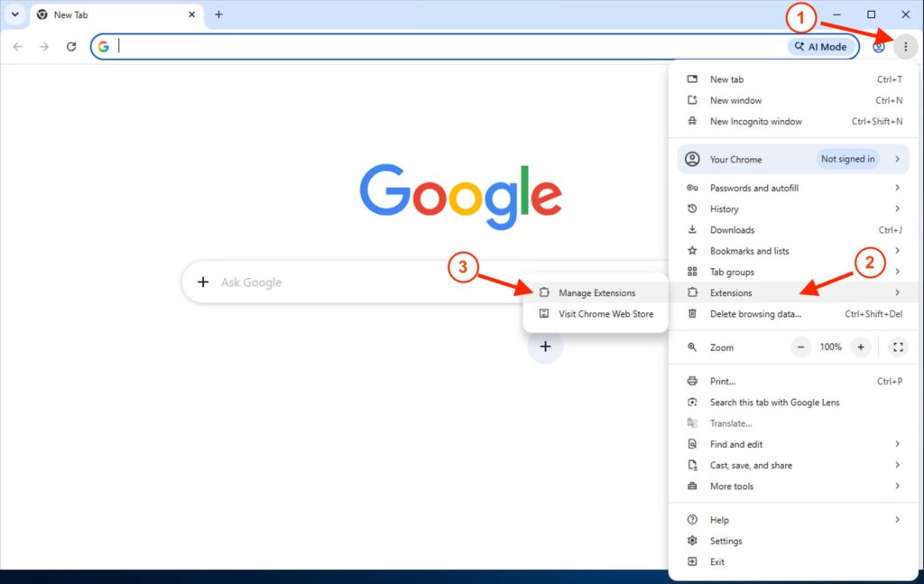Viewport: 924px width, 584px height.
Task: Select New tab in the menu
Action: [794, 79]
